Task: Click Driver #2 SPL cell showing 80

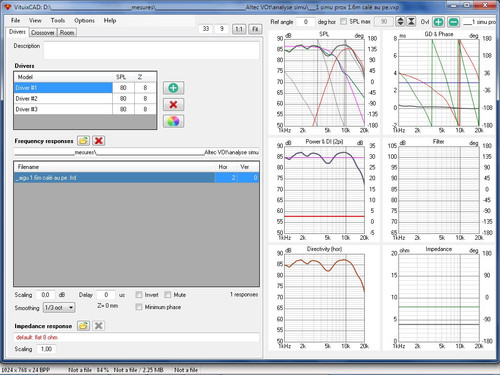Action: pos(123,99)
